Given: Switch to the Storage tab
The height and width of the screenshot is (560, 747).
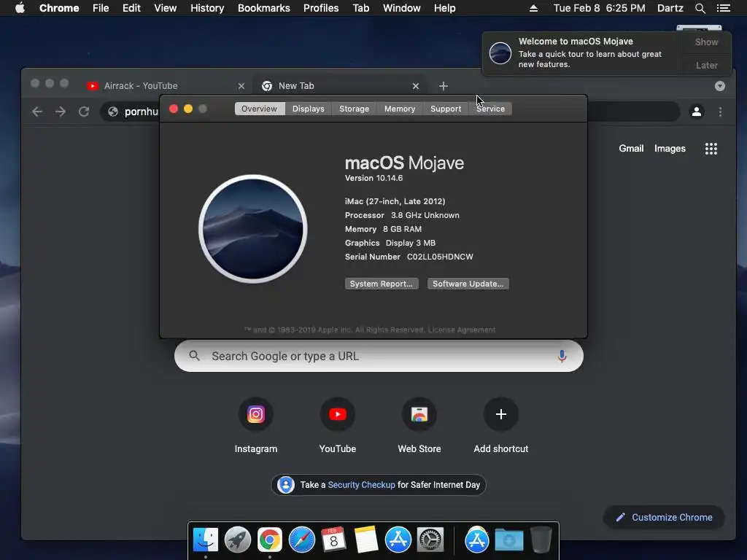Looking at the screenshot, I should 354,109.
